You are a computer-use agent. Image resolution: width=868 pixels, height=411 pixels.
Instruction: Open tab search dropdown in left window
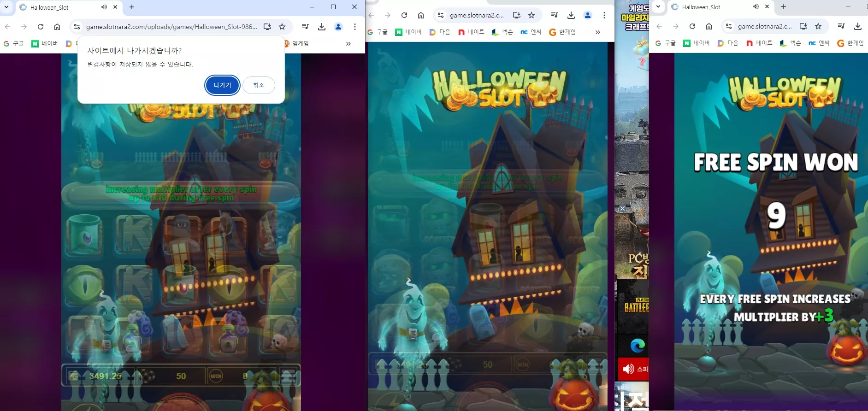[6, 7]
